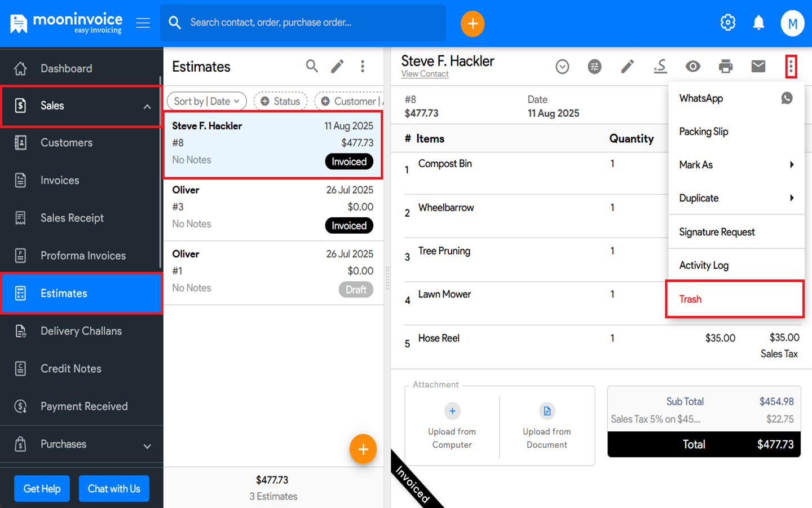The width and height of the screenshot is (812, 508).
Task: Add the Status filter chip
Action: (280, 101)
